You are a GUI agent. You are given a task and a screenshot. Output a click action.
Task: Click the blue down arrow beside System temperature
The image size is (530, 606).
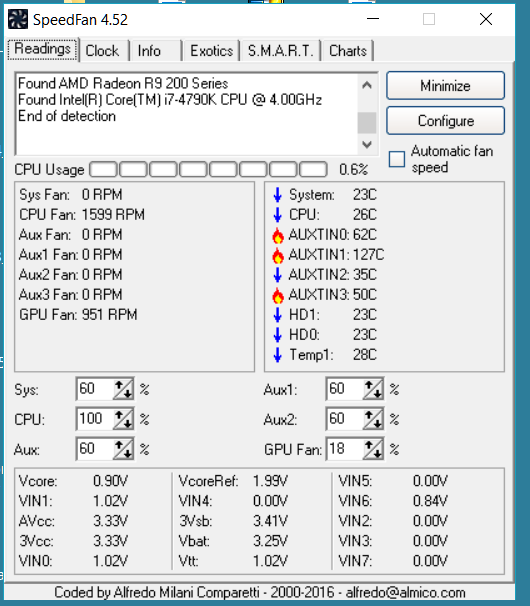click(x=278, y=194)
